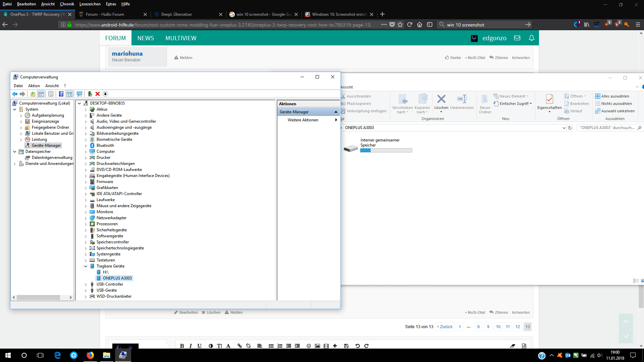Click the ONEPLUS A3003 search field

pos(607,128)
